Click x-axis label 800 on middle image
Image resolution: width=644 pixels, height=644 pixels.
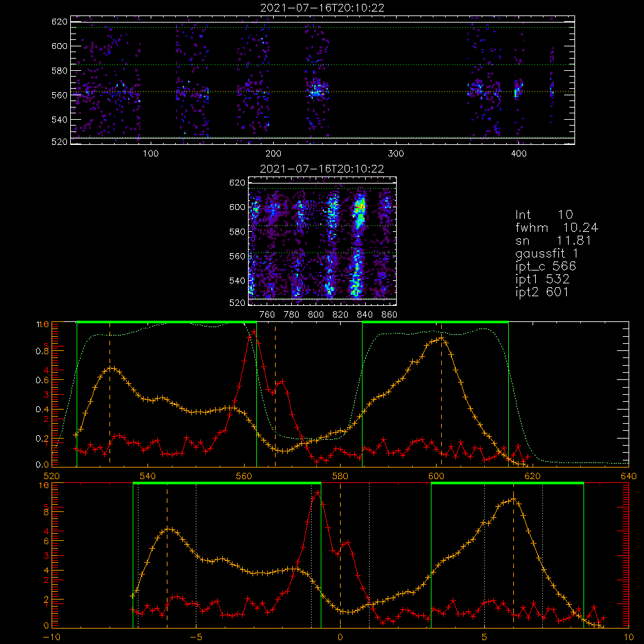(316, 315)
